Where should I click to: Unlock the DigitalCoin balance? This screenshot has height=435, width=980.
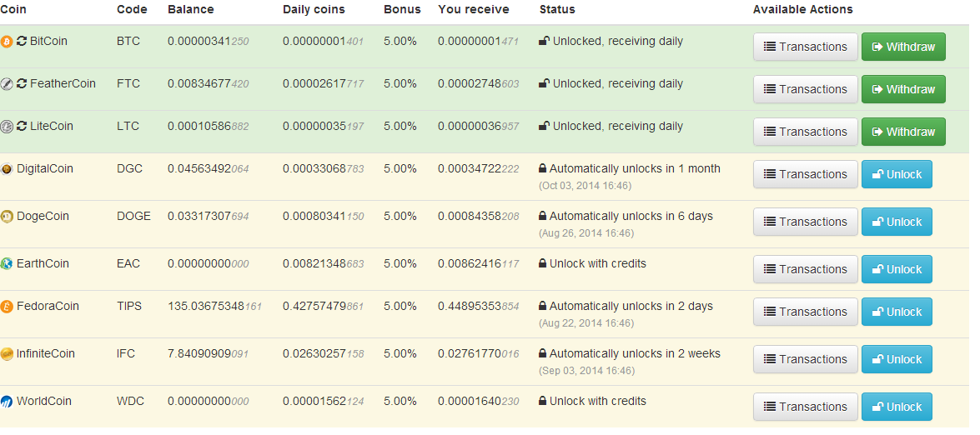pos(897,174)
